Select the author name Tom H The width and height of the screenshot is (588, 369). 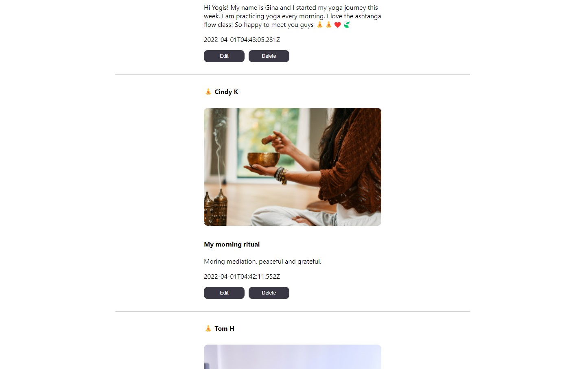click(224, 328)
